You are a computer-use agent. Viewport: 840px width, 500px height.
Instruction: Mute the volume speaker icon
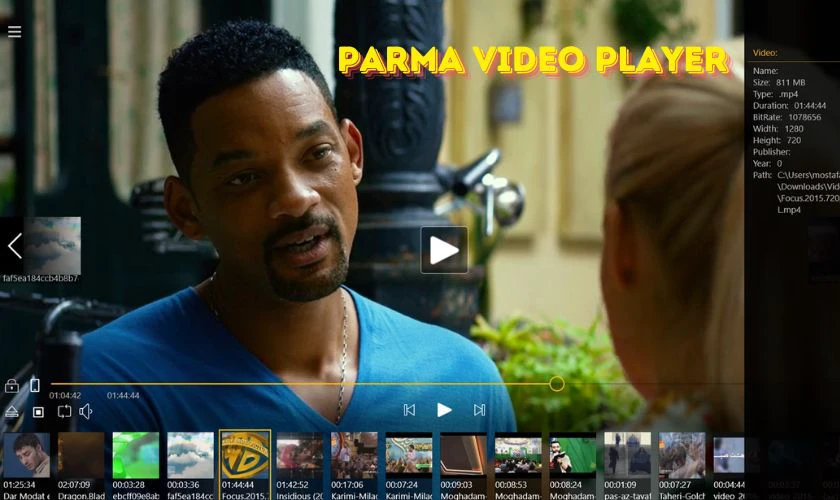[x=86, y=412]
